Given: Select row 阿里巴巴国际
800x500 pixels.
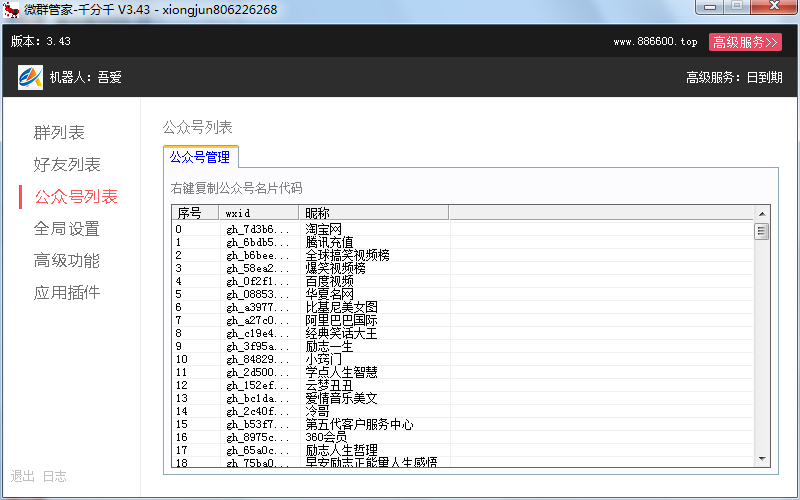Looking at the screenshot, I should tap(463, 320).
